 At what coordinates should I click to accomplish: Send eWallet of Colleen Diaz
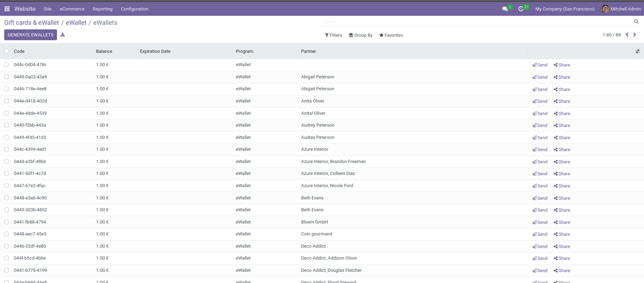(x=540, y=174)
